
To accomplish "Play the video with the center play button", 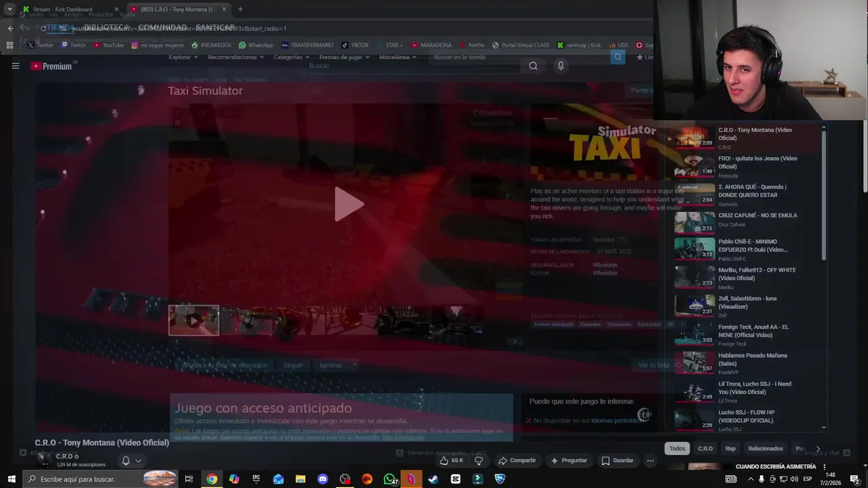I will pyautogui.click(x=349, y=204).
